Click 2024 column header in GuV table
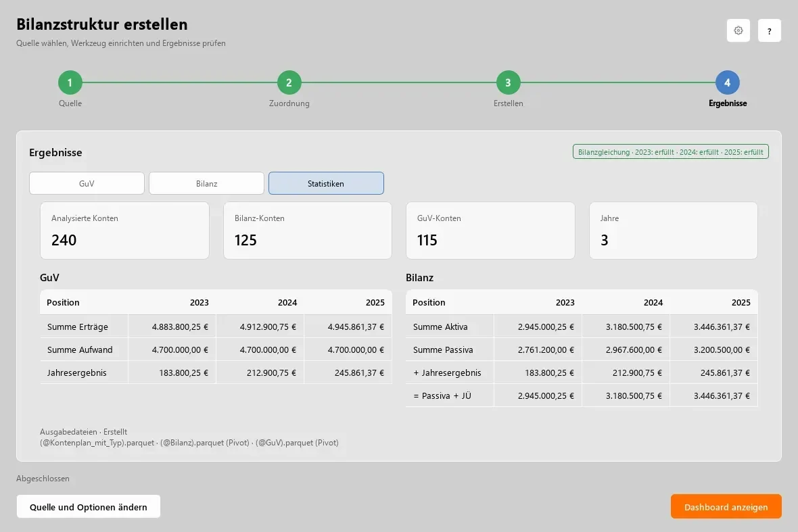The height and width of the screenshot is (532, 798). (287, 302)
